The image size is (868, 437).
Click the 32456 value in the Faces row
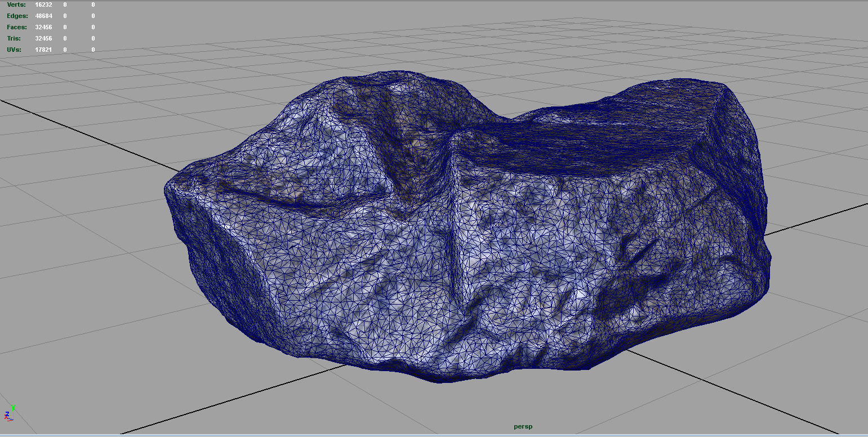pyautogui.click(x=43, y=27)
